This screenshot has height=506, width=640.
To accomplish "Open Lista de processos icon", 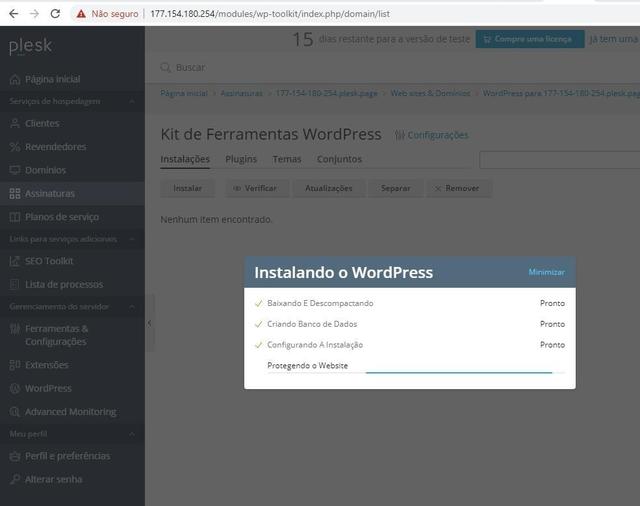I will [15, 284].
